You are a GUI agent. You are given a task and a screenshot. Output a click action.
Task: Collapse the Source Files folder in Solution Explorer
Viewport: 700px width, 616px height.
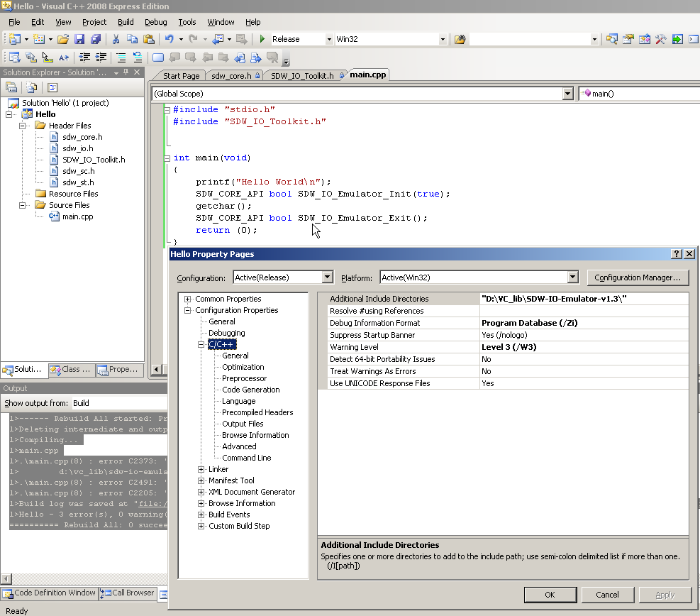(x=22, y=206)
